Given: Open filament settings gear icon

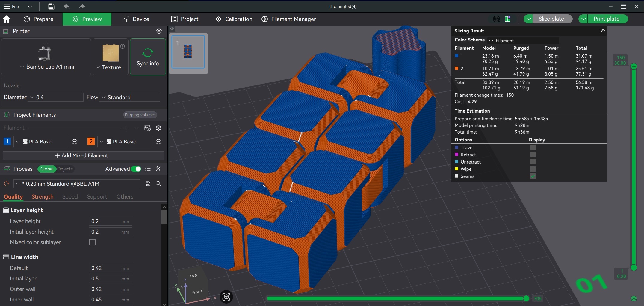Looking at the screenshot, I should [158, 128].
